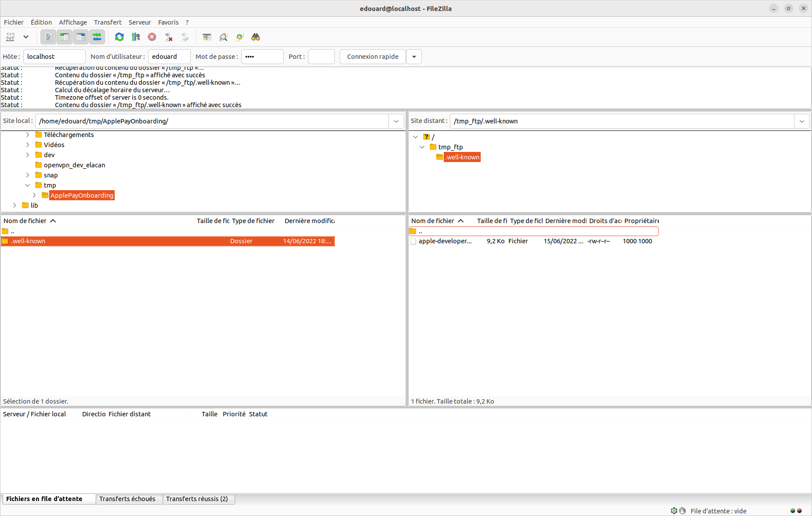Screen dimensions: 812x516
Task: Cancel current operation icon
Action: click(152, 37)
